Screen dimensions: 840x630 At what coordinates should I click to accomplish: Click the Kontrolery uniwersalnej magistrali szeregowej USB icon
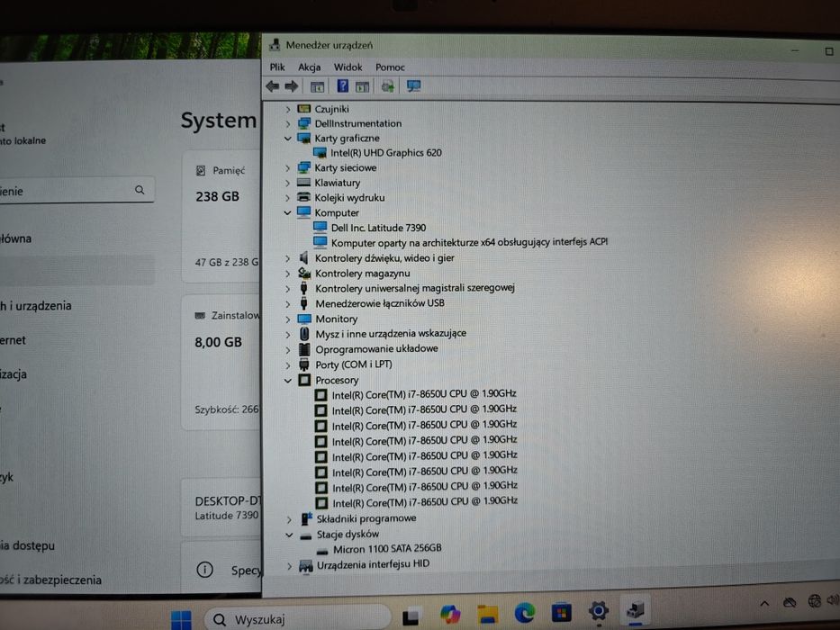click(x=303, y=288)
